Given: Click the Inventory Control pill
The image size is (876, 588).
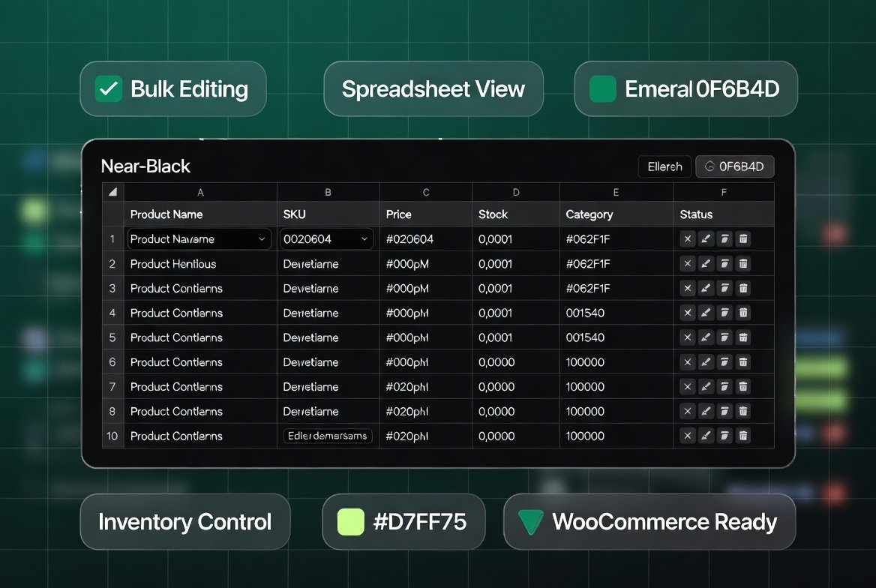Looking at the screenshot, I should point(185,522).
